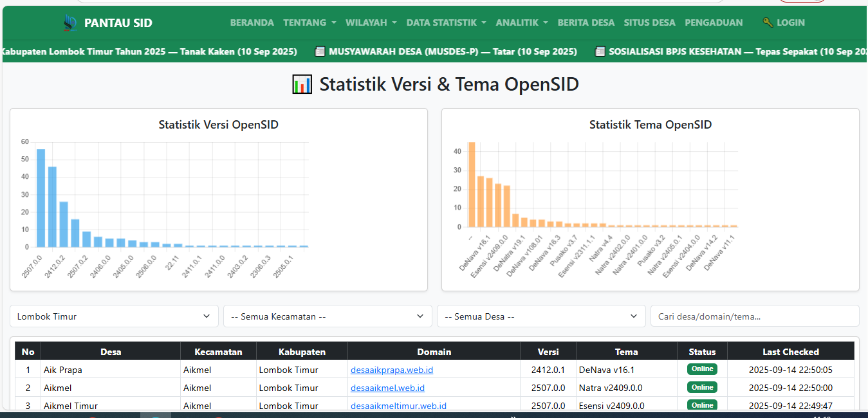
Task: Open the Semua Desa dropdown
Action: tap(541, 316)
